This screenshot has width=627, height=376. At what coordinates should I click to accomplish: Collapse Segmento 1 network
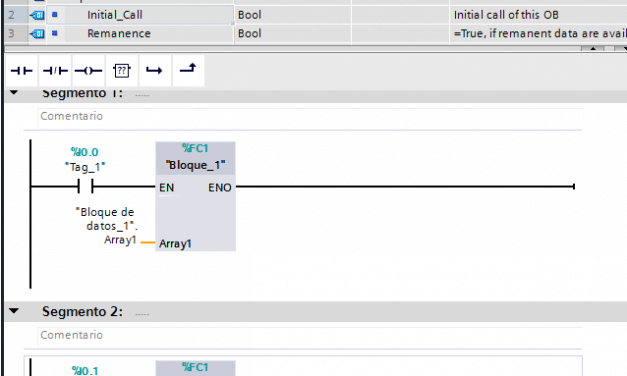[x=14, y=92]
